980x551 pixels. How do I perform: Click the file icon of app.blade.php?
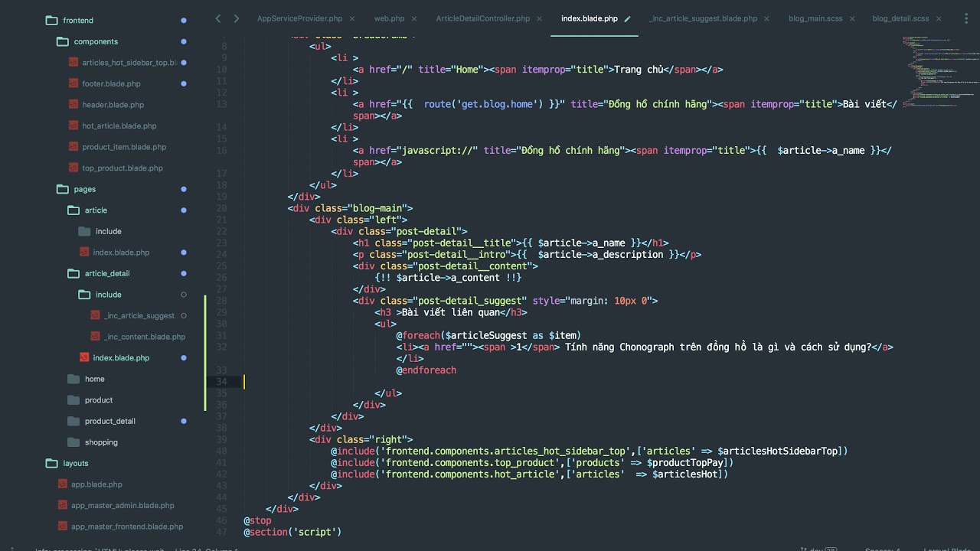[64, 484]
